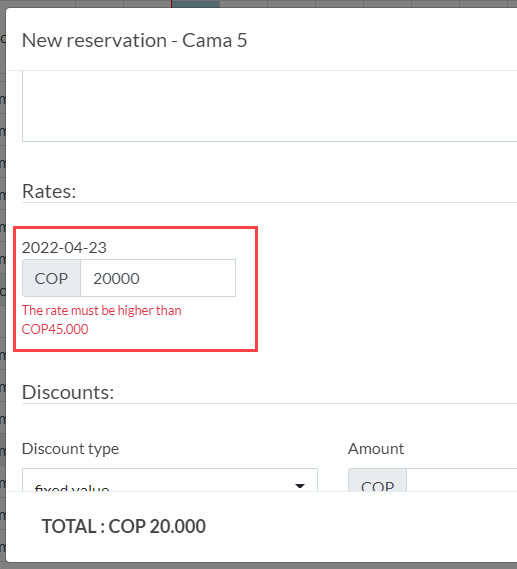Click the "Discount type" field label

[x=70, y=449]
